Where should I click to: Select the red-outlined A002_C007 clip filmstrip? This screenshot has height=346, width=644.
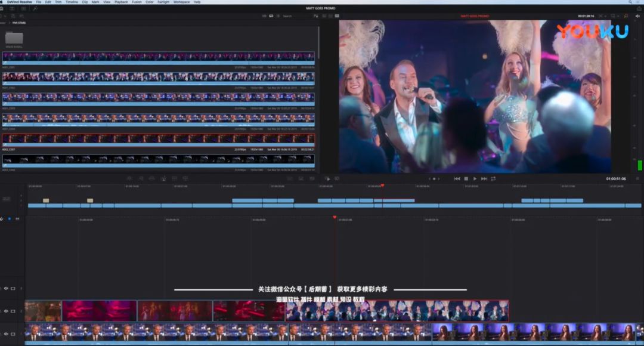pyautogui.click(x=158, y=139)
